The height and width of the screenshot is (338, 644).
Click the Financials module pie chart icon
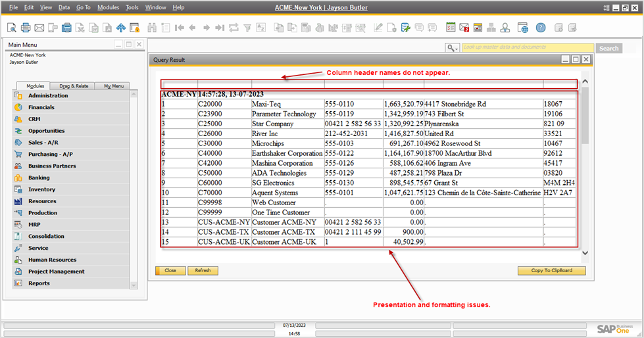point(18,107)
